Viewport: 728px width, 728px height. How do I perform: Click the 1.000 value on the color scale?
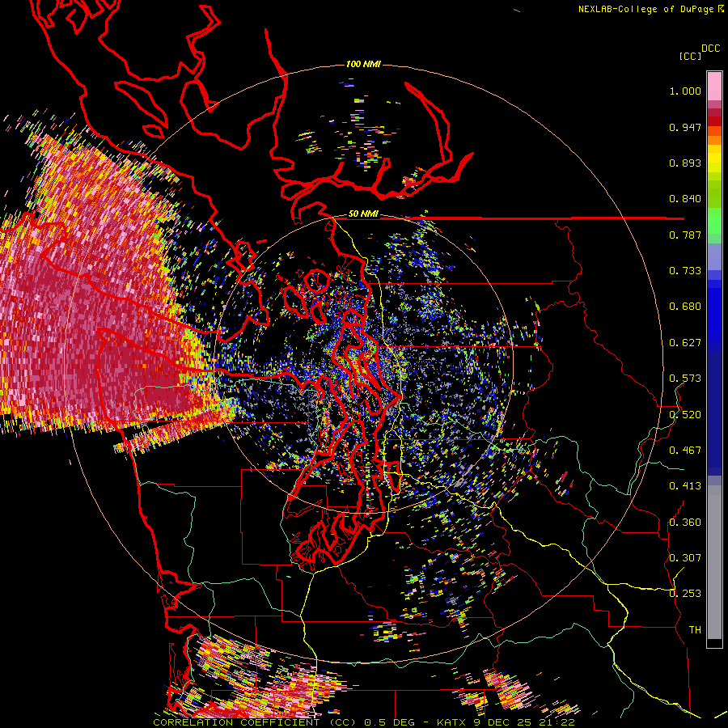(x=685, y=91)
